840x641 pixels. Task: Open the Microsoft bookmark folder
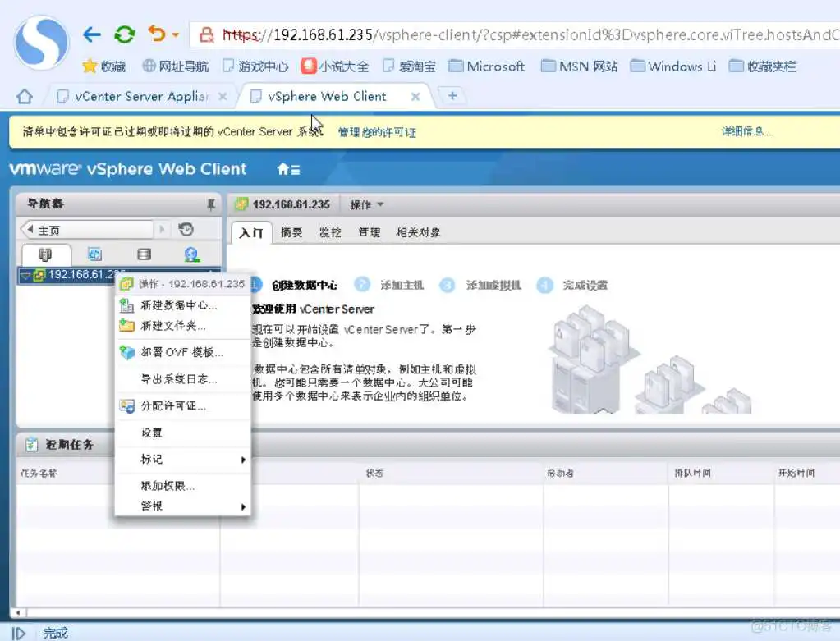(x=486, y=66)
